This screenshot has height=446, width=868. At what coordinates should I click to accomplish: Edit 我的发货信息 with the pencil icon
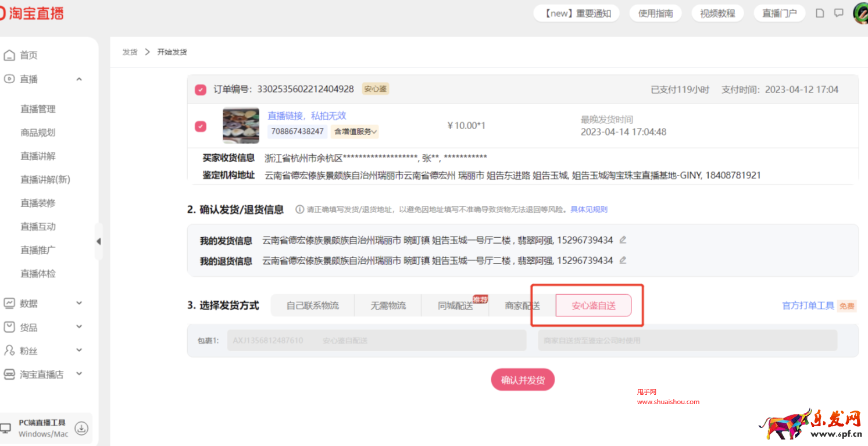click(623, 240)
